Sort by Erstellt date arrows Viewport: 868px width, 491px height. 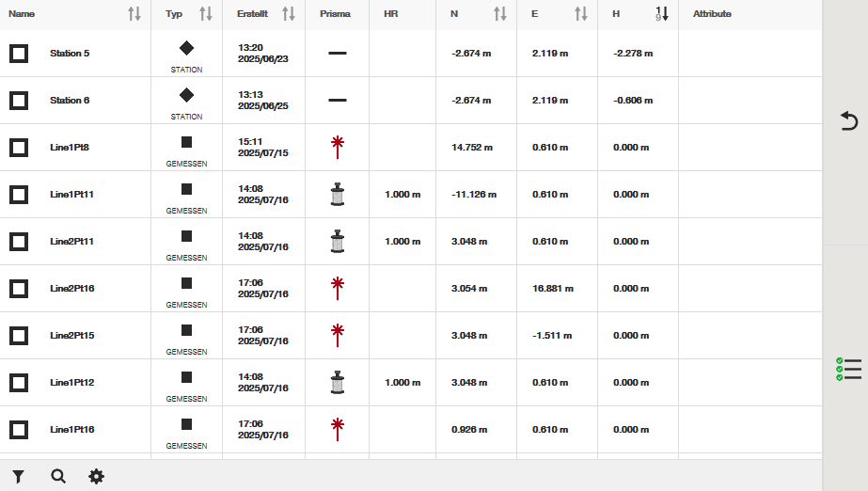(x=289, y=14)
